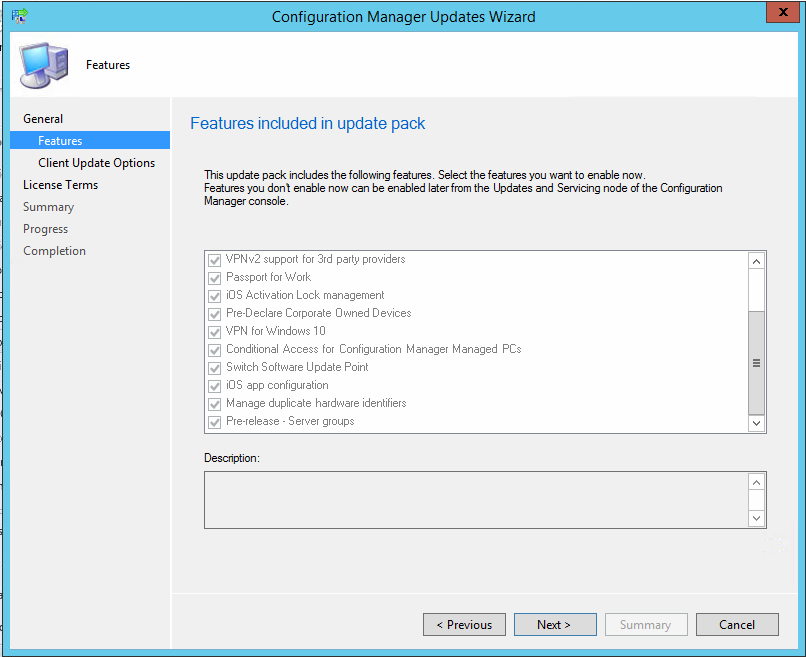Click the Next button
The height and width of the screenshot is (657, 806).
555,624
